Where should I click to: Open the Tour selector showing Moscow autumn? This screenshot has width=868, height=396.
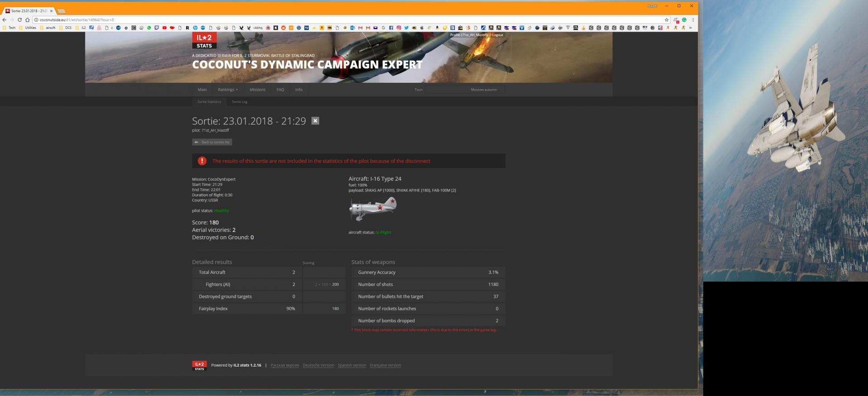coord(464,90)
